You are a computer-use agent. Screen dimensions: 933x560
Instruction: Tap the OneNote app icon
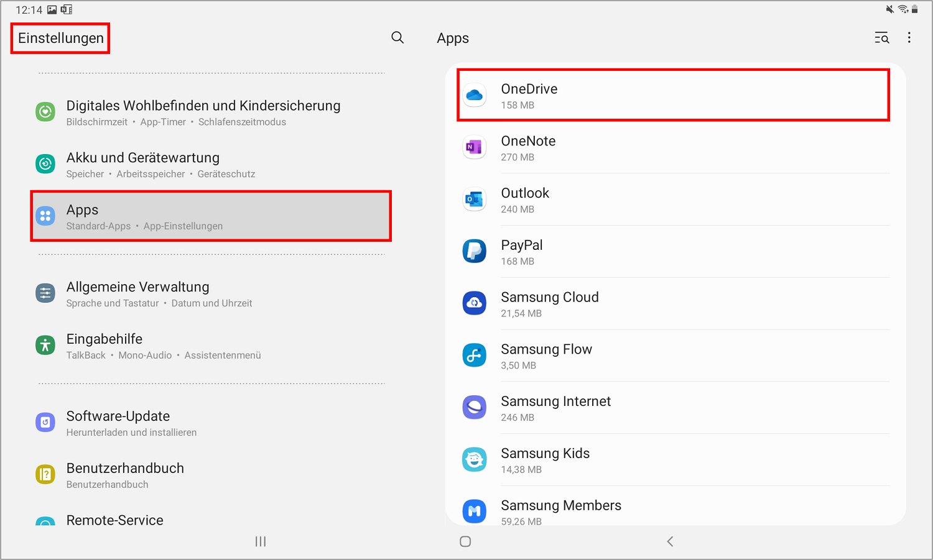475,147
